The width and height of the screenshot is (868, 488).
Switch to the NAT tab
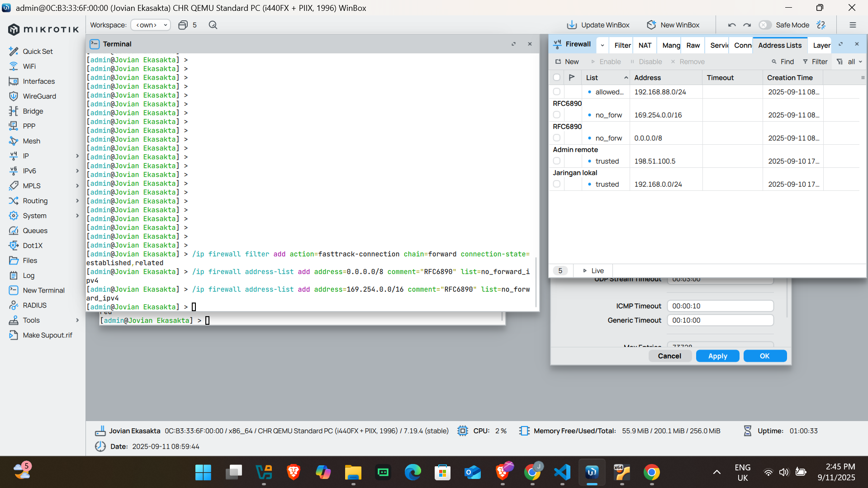645,45
